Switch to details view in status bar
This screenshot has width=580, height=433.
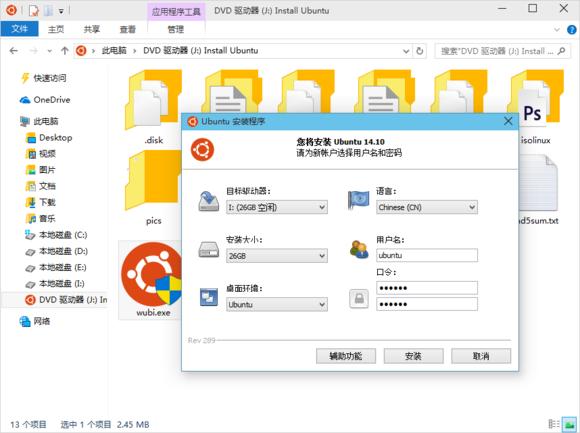pyautogui.click(x=554, y=424)
